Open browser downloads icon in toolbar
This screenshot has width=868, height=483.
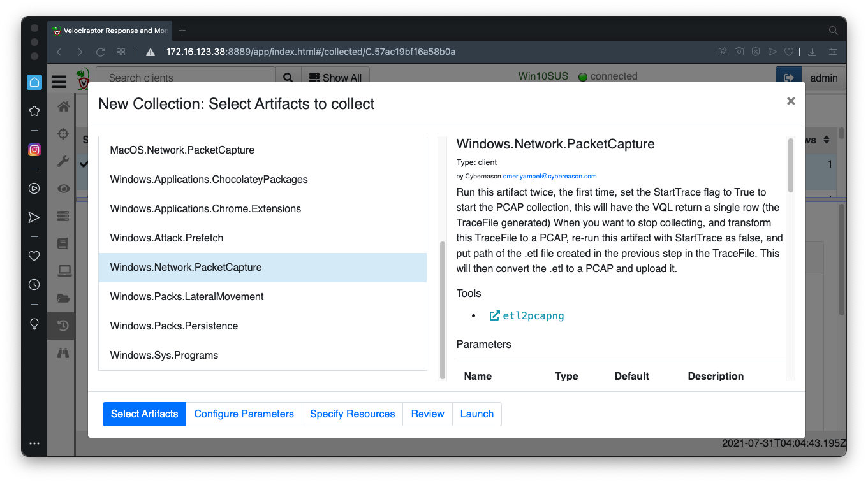click(812, 52)
